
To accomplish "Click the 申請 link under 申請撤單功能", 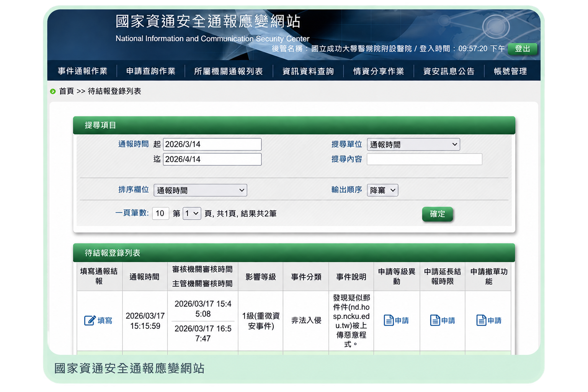I will (x=495, y=320).
